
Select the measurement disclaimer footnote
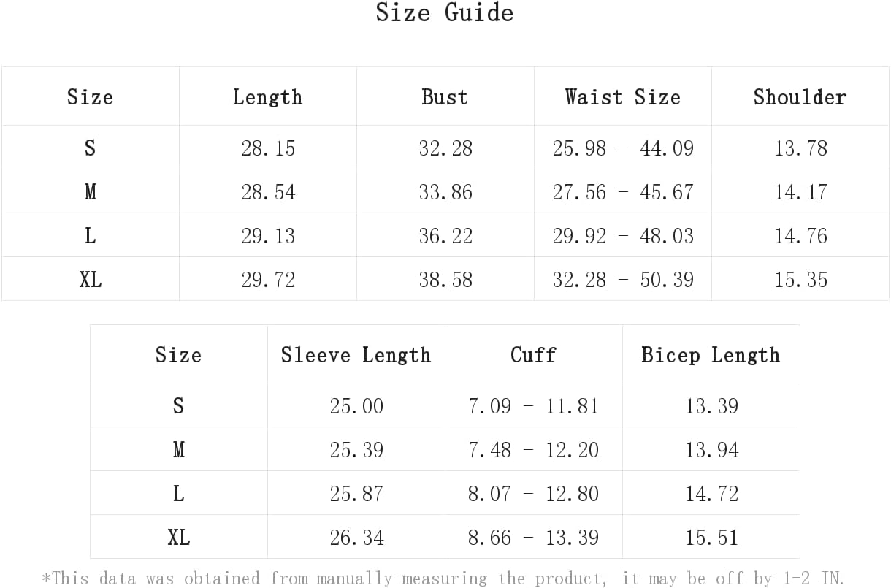pos(443,578)
